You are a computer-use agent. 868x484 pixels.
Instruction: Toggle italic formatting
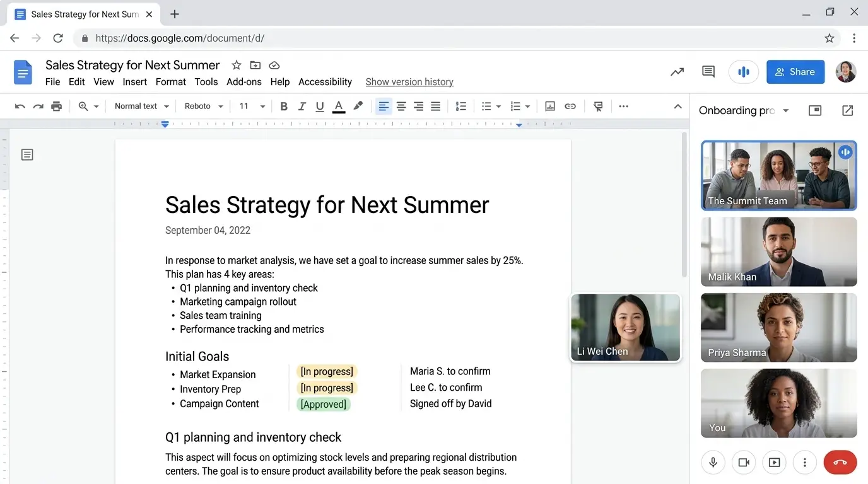tap(302, 107)
